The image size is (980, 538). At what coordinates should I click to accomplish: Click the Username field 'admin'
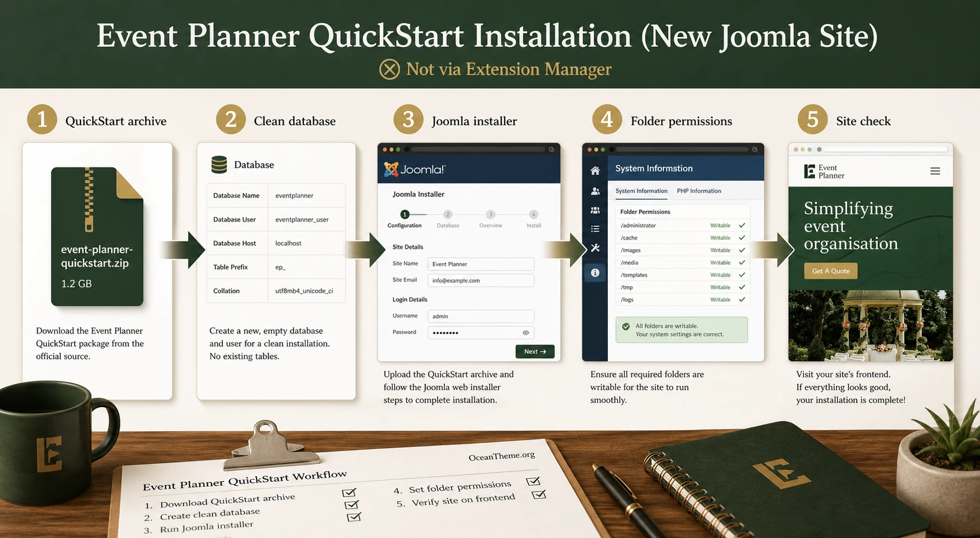pyautogui.click(x=480, y=316)
